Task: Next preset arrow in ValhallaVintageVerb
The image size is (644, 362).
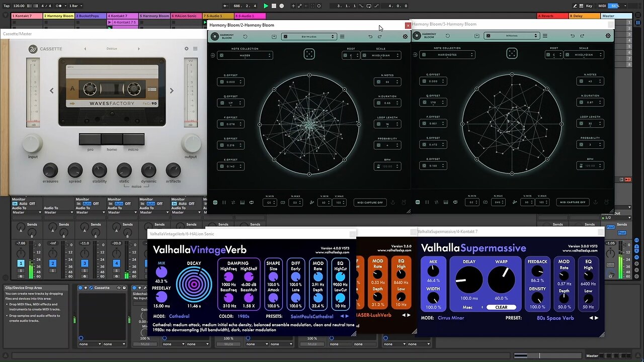Action: click(347, 316)
